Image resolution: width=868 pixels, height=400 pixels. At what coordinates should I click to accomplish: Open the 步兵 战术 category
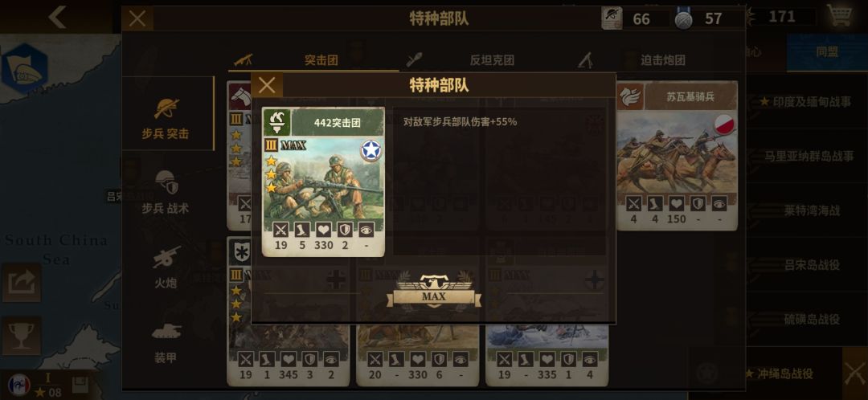(x=166, y=192)
